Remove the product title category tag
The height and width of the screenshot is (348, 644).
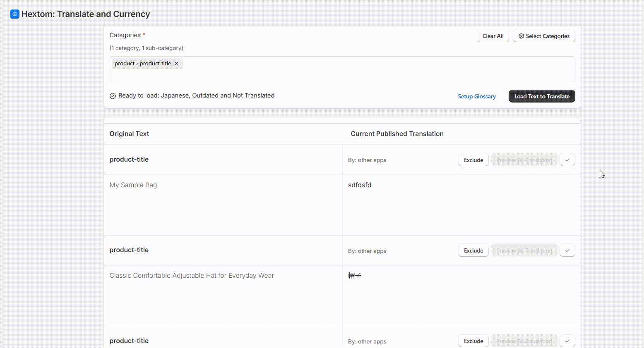pyautogui.click(x=176, y=64)
